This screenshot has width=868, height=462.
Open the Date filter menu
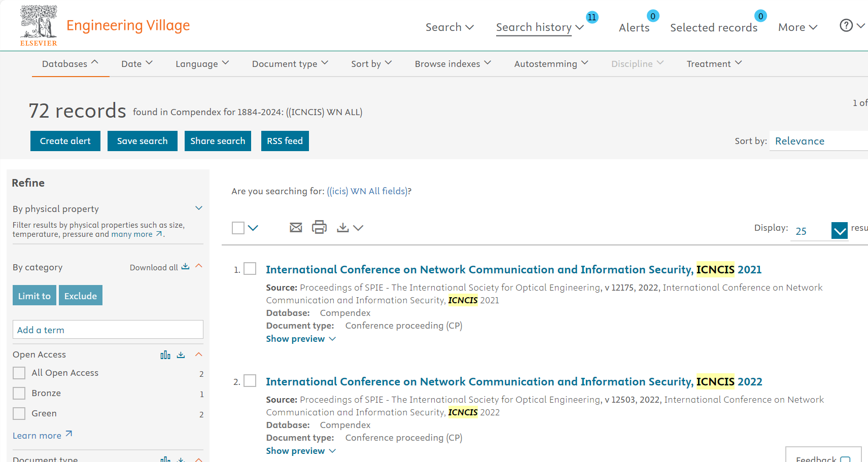(x=137, y=64)
